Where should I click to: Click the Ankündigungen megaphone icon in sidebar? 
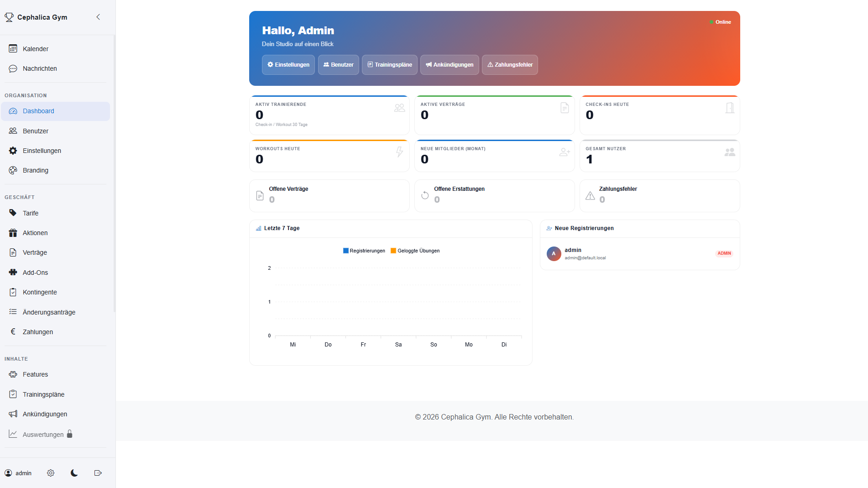tap(13, 414)
